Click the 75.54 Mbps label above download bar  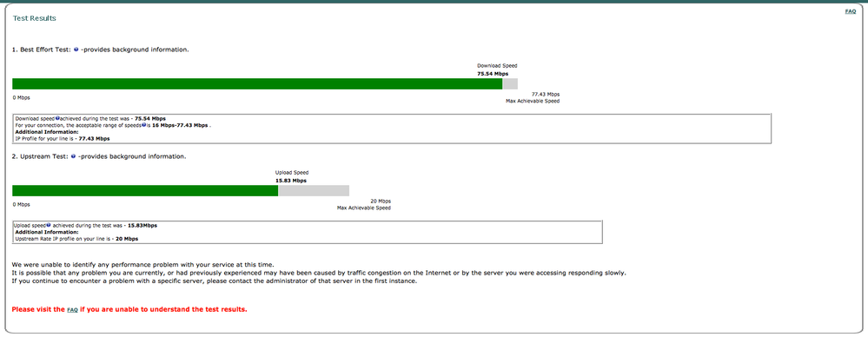[493, 74]
